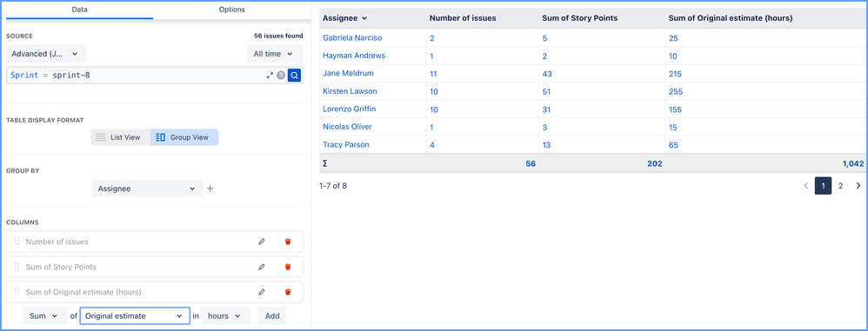Add another group-by level with plus icon

(x=210, y=189)
